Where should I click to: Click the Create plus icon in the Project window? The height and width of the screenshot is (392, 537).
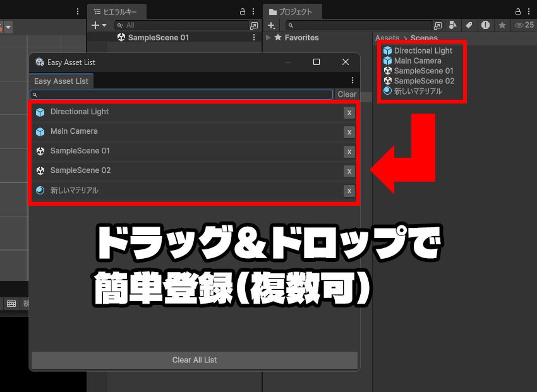(x=271, y=25)
